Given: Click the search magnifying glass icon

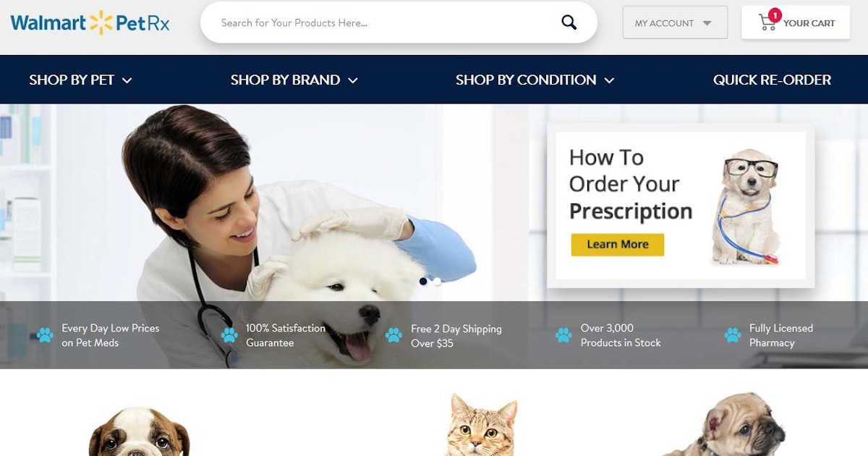Looking at the screenshot, I should tap(569, 22).
